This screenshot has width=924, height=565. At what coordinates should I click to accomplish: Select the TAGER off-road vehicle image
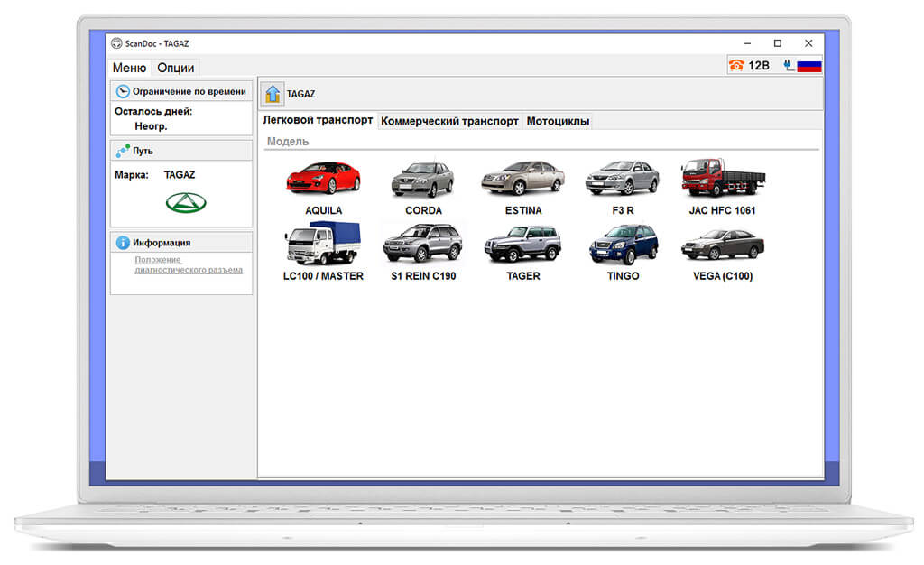[522, 244]
